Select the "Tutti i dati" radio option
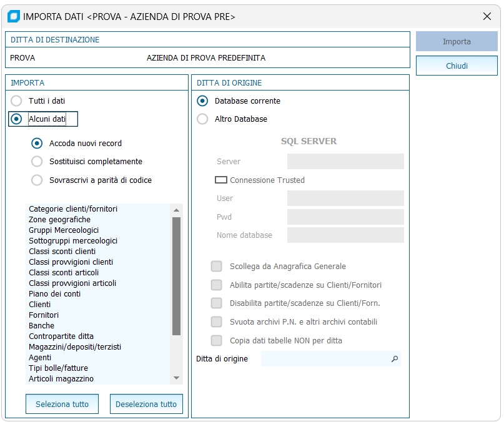The height and width of the screenshot is (422, 504). point(17,101)
